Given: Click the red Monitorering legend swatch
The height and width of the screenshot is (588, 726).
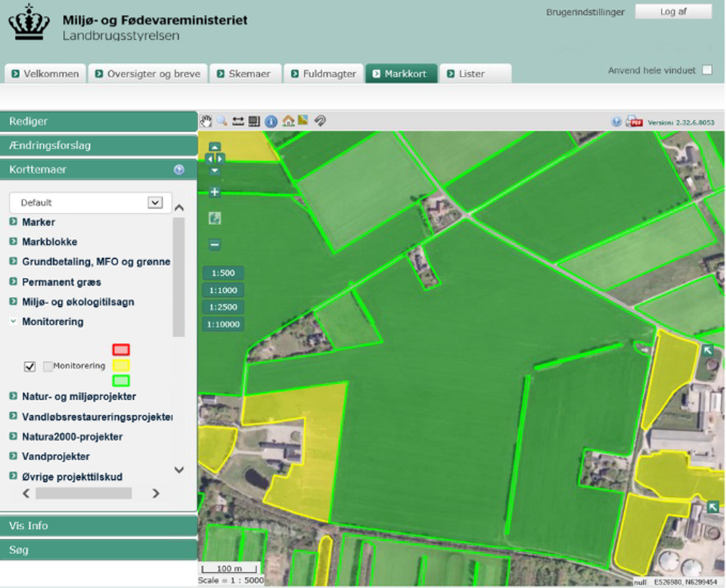Looking at the screenshot, I should click(121, 350).
